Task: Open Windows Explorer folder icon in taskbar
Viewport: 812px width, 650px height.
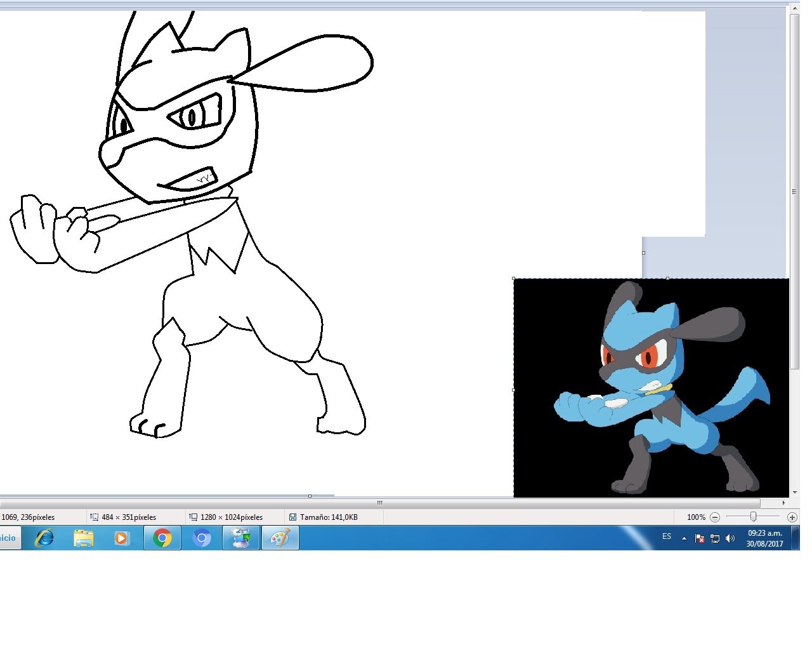Action: pyautogui.click(x=83, y=538)
